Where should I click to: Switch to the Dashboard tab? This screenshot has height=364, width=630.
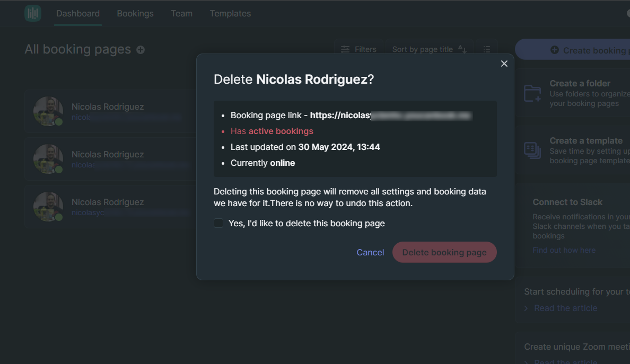(78, 13)
